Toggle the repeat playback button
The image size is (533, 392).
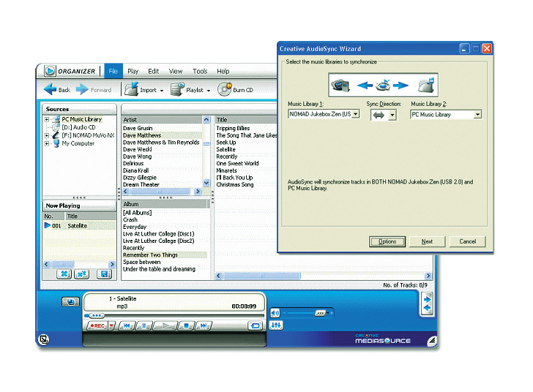coord(255,325)
